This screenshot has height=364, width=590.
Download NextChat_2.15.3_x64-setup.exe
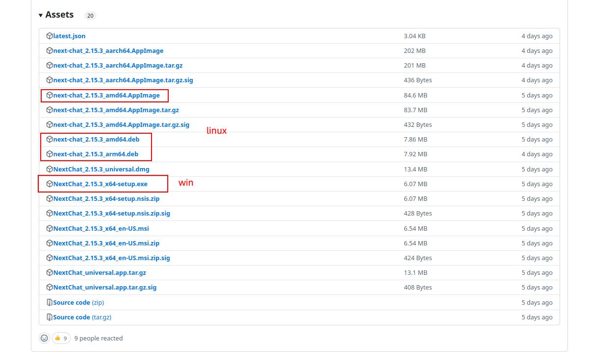pos(101,184)
